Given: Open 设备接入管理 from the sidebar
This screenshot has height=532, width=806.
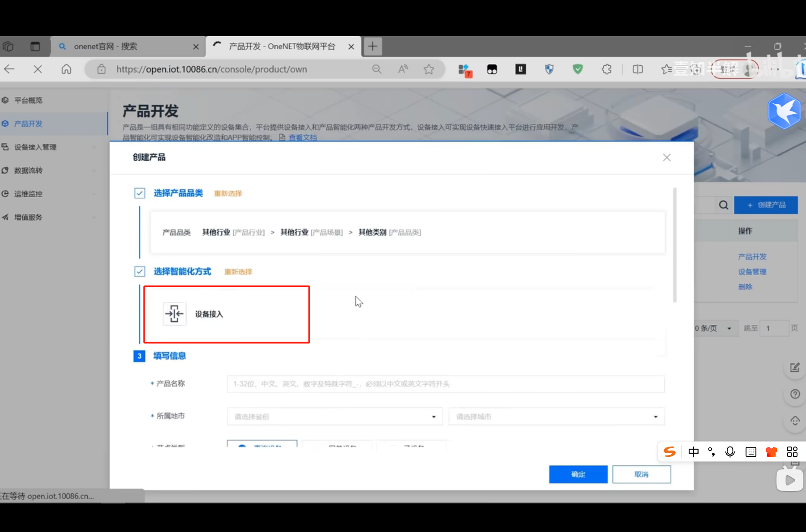Looking at the screenshot, I should click(5, 147).
